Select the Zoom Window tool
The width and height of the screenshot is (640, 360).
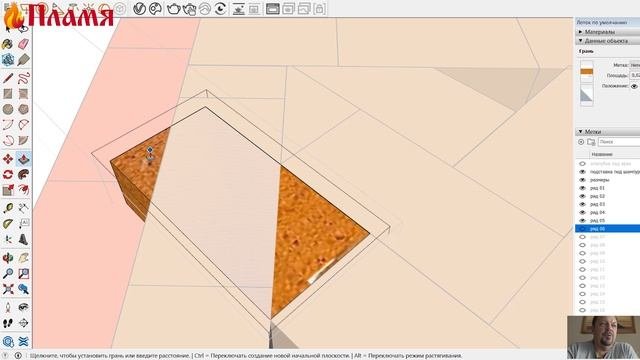tap(23, 273)
